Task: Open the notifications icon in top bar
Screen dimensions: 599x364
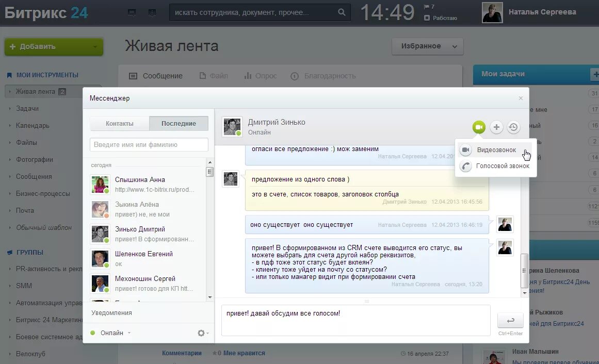Action: point(152,12)
